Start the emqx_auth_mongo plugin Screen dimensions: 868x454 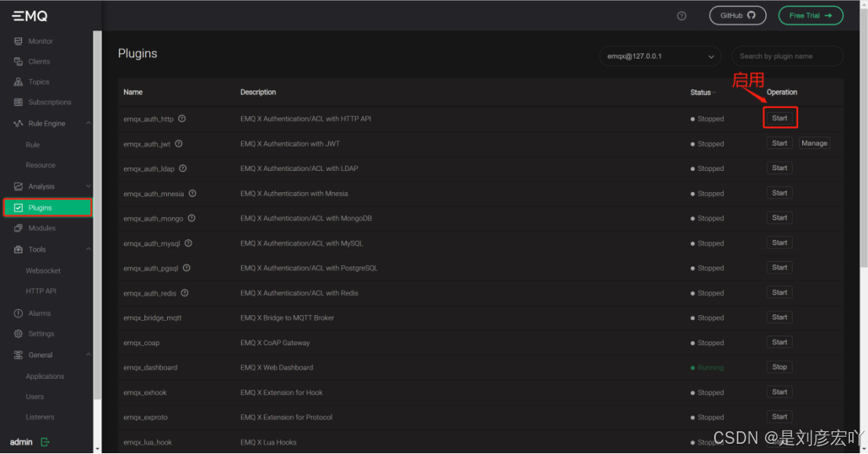[x=779, y=218]
